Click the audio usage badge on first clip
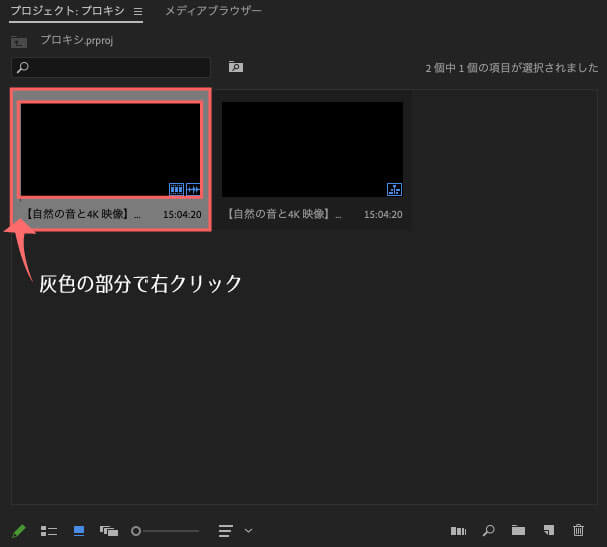 tap(193, 189)
